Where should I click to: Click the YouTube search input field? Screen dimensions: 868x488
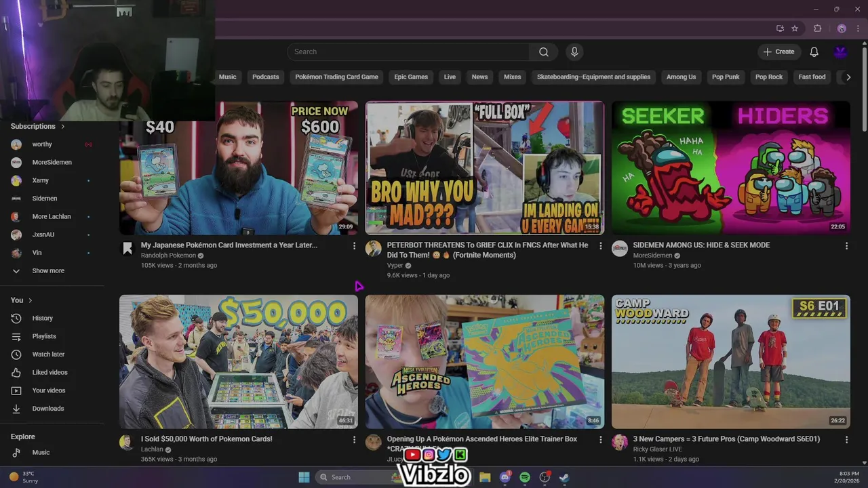[408, 52]
